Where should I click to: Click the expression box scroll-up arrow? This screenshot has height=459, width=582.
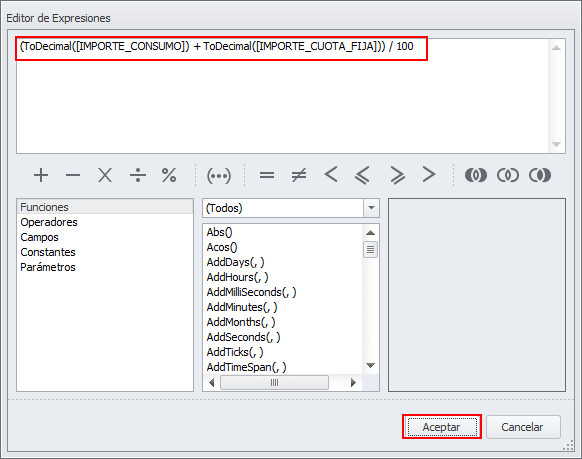point(556,47)
